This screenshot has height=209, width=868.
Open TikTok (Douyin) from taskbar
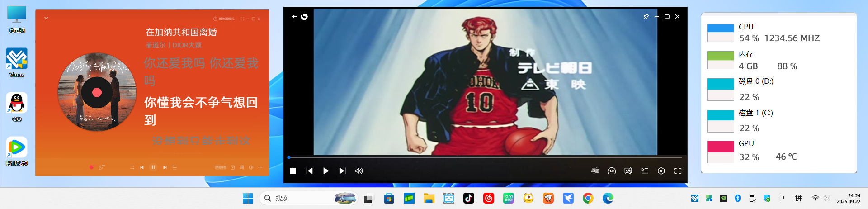point(468,198)
